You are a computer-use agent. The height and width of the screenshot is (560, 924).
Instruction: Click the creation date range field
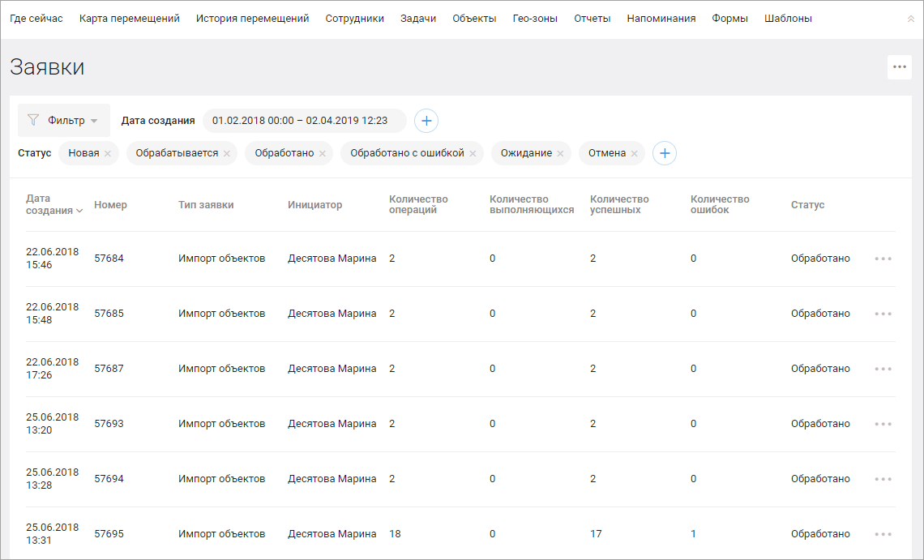click(304, 121)
